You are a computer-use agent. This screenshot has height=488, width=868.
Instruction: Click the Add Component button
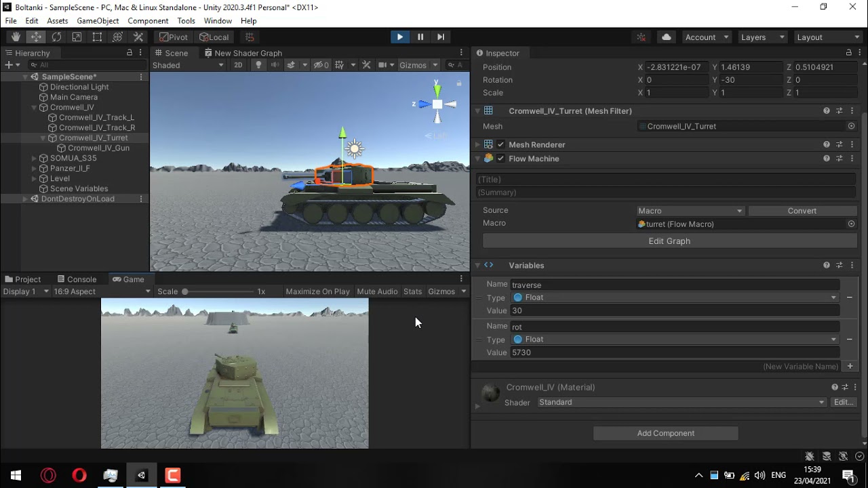click(666, 433)
